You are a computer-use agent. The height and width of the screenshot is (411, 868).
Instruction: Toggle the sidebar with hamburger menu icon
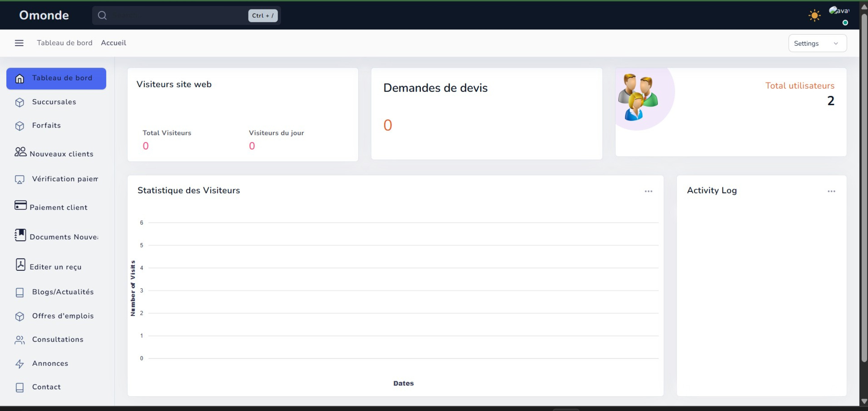click(19, 43)
